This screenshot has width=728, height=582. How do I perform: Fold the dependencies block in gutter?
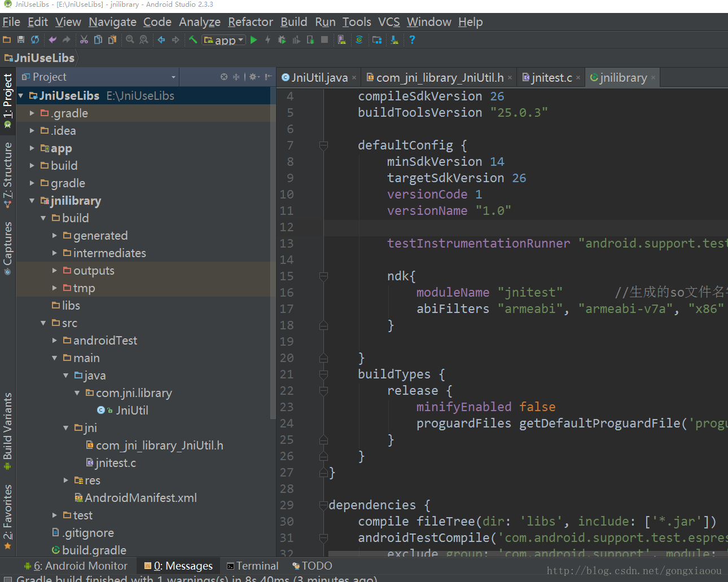(323, 505)
